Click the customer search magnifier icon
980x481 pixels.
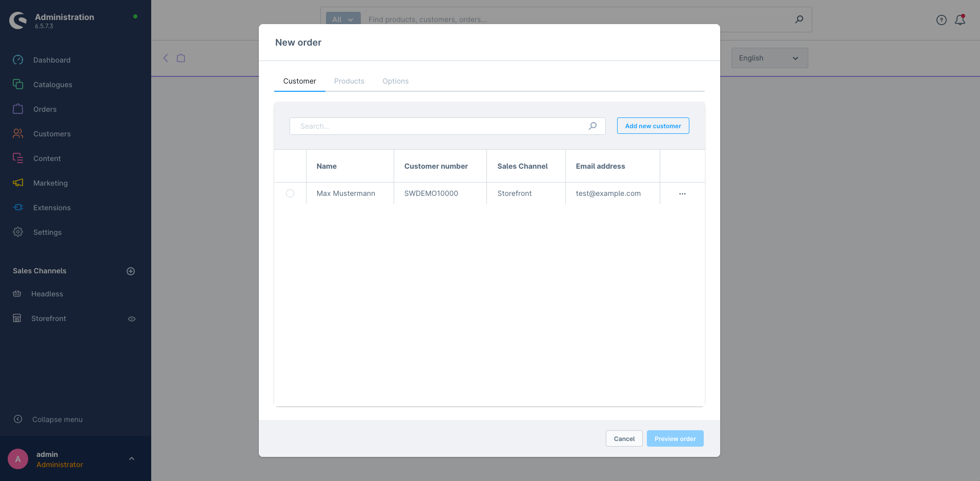593,126
